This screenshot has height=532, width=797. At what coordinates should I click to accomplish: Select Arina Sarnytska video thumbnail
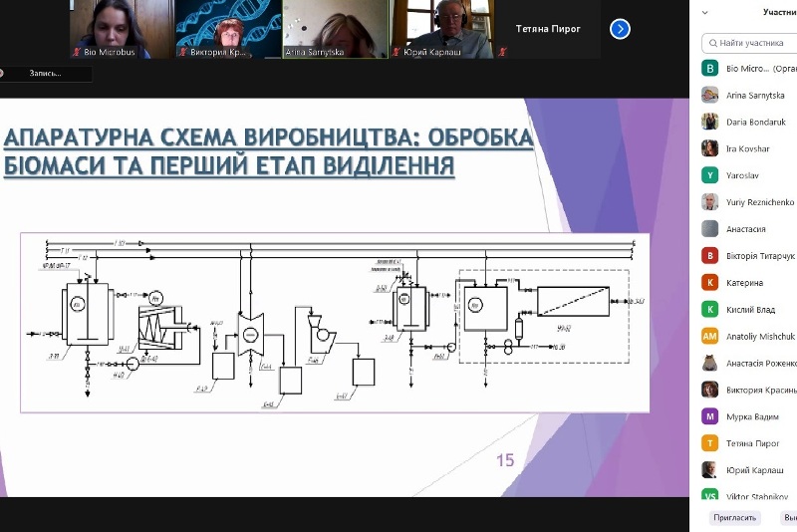[x=336, y=29]
